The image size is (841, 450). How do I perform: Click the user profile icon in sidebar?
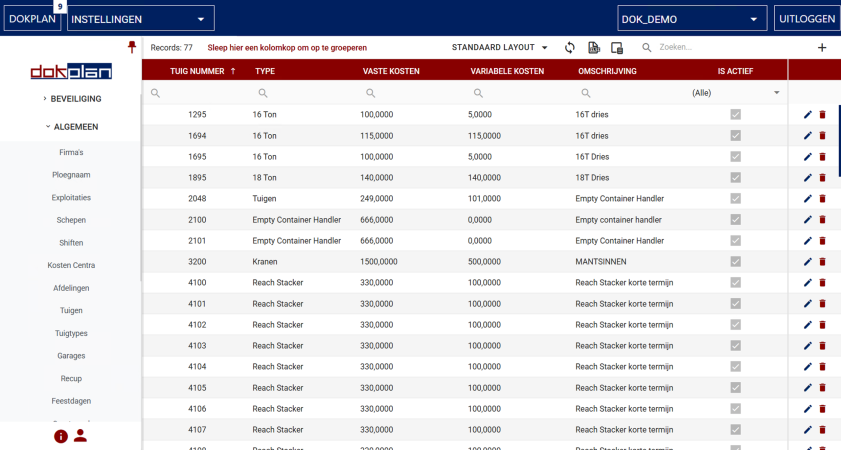tap(81, 436)
